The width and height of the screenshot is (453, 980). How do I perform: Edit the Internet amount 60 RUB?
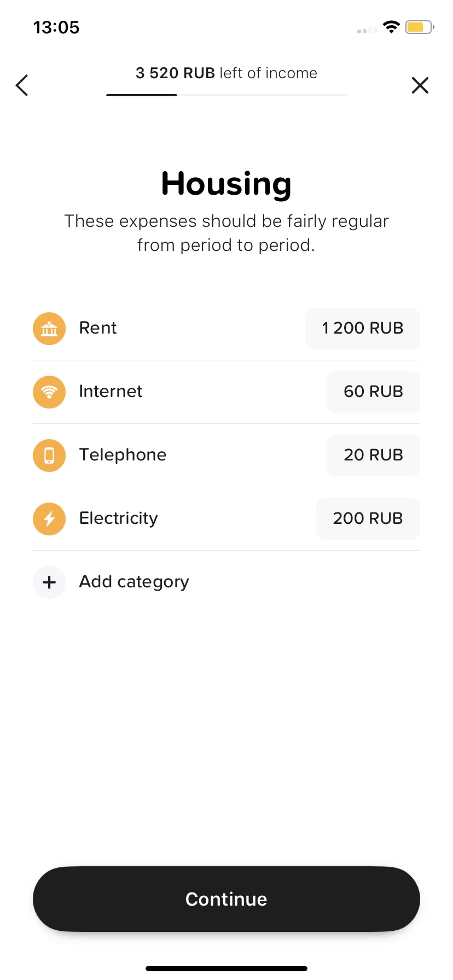(x=374, y=392)
